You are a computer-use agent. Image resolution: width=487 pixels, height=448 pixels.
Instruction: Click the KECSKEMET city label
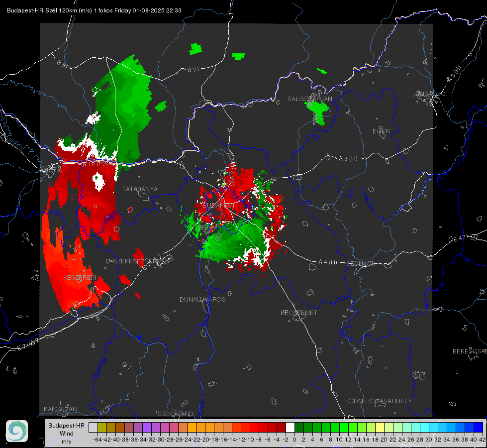point(299,313)
